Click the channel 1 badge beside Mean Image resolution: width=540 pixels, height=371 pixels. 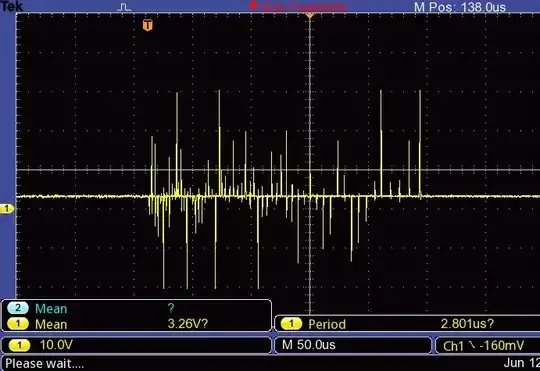[x=18, y=324]
